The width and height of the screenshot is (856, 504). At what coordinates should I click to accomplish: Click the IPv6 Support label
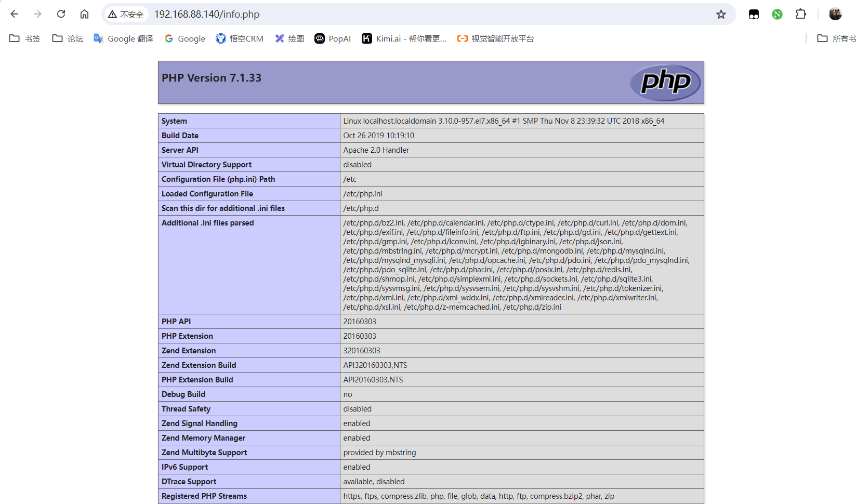point(185,467)
